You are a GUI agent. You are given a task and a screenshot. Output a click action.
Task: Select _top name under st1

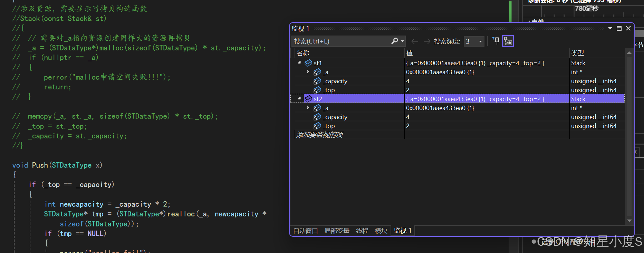pos(329,90)
